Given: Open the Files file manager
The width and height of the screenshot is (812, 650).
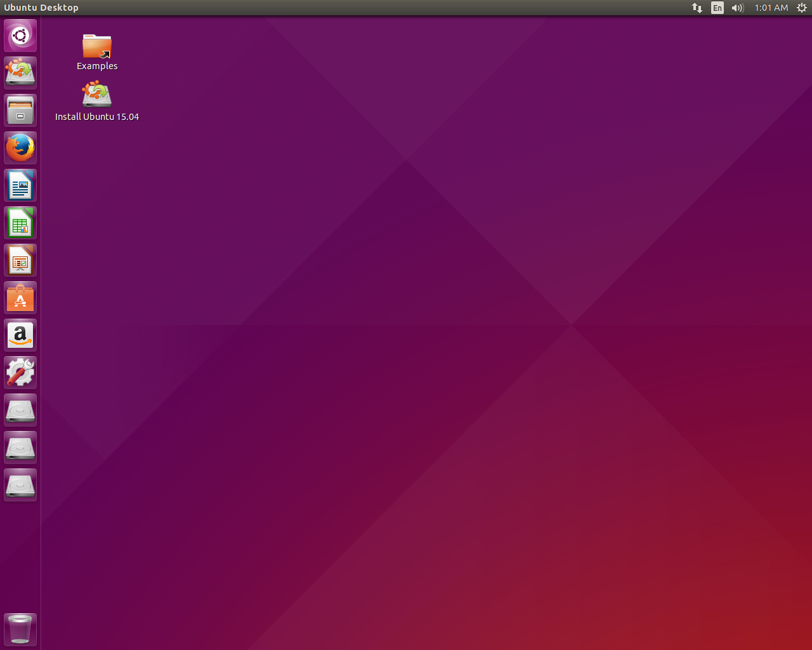Looking at the screenshot, I should click(x=20, y=110).
